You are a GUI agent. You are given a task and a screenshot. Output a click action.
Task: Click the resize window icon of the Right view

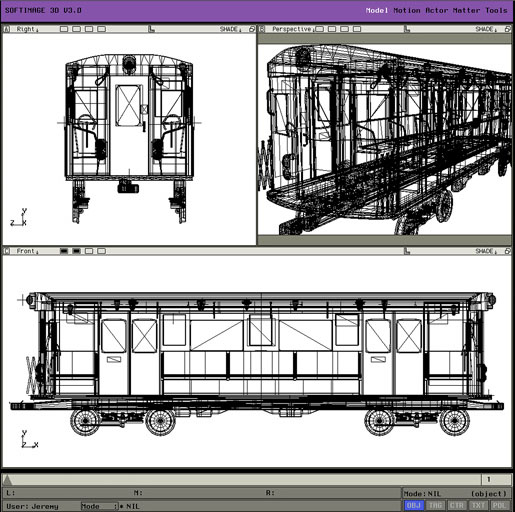[x=252, y=29]
